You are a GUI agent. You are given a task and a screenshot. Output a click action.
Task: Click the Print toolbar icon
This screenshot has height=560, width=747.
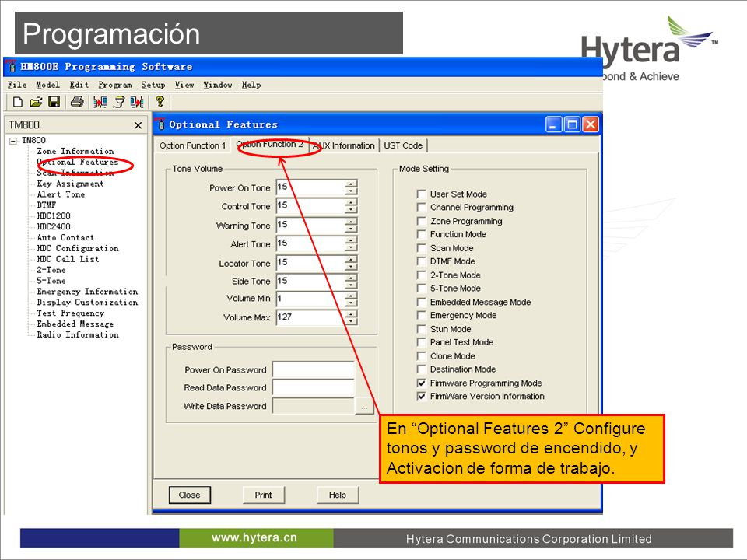click(77, 102)
